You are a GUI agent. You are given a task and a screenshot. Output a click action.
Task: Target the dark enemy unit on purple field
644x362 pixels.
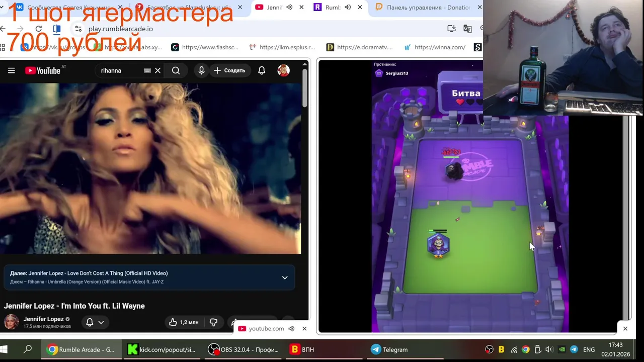pyautogui.click(x=454, y=171)
